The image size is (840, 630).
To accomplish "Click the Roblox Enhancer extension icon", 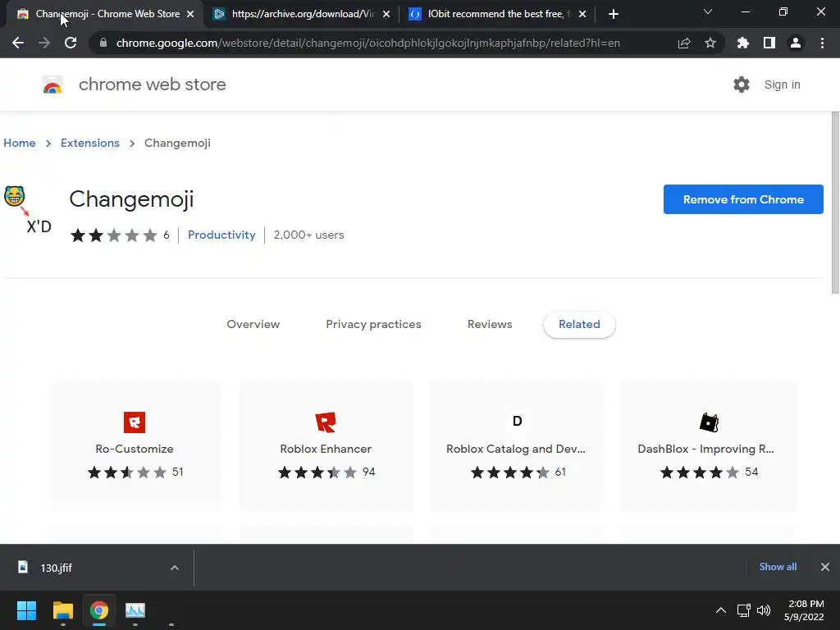I will (326, 422).
